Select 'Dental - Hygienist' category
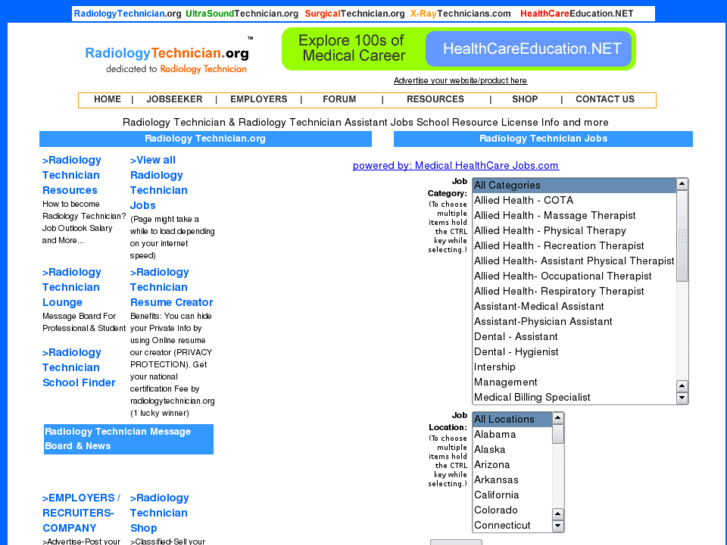The image size is (727, 545). [x=574, y=352]
